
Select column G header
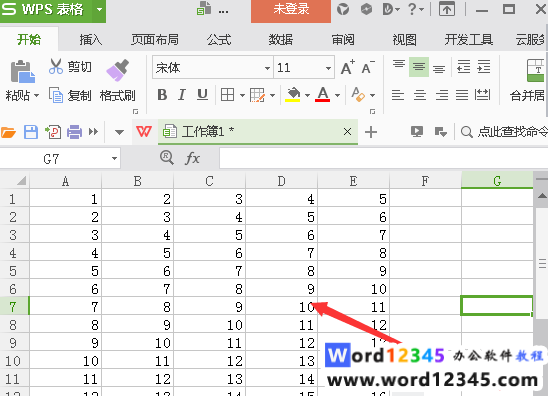tap(497, 180)
